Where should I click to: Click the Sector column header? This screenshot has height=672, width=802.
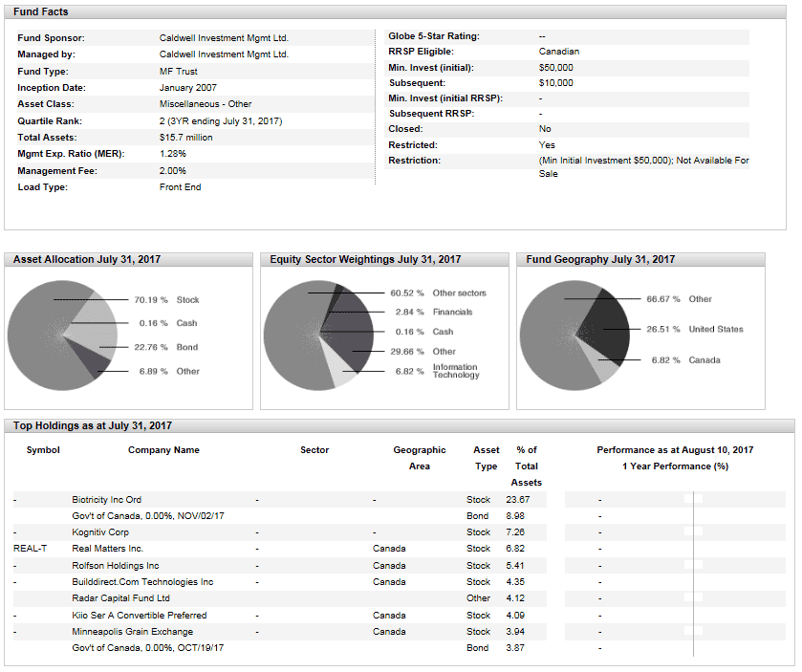coord(314,450)
